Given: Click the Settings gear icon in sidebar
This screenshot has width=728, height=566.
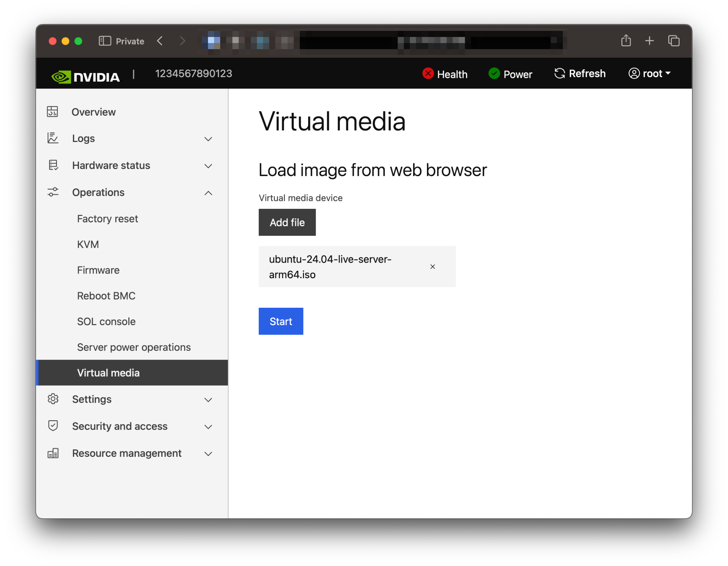Looking at the screenshot, I should tap(53, 399).
